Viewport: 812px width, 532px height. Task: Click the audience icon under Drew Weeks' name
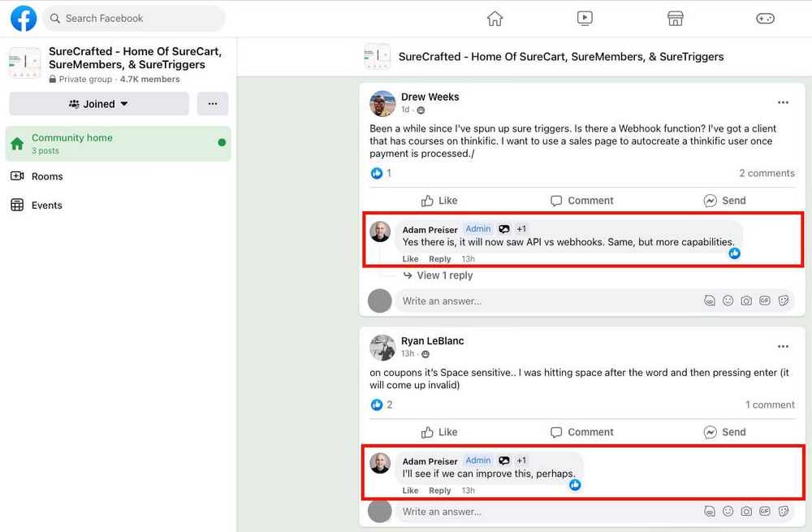421,110
